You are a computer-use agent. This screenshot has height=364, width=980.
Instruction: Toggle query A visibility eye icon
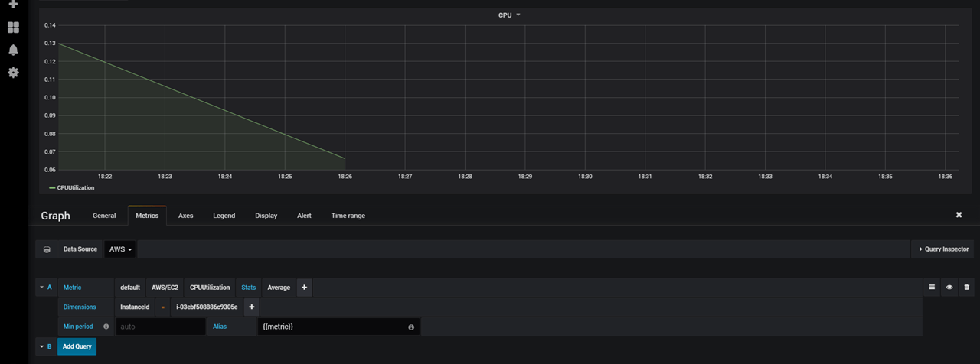(x=949, y=288)
